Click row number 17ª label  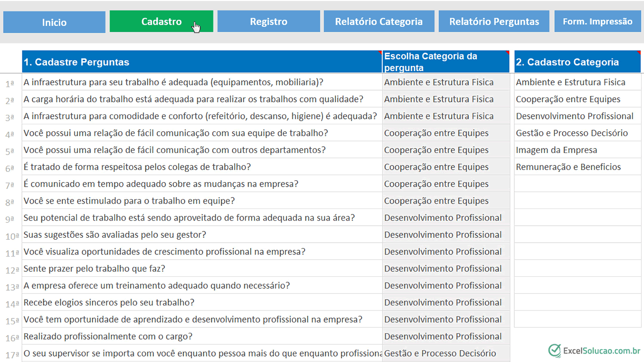click(12, 355)
